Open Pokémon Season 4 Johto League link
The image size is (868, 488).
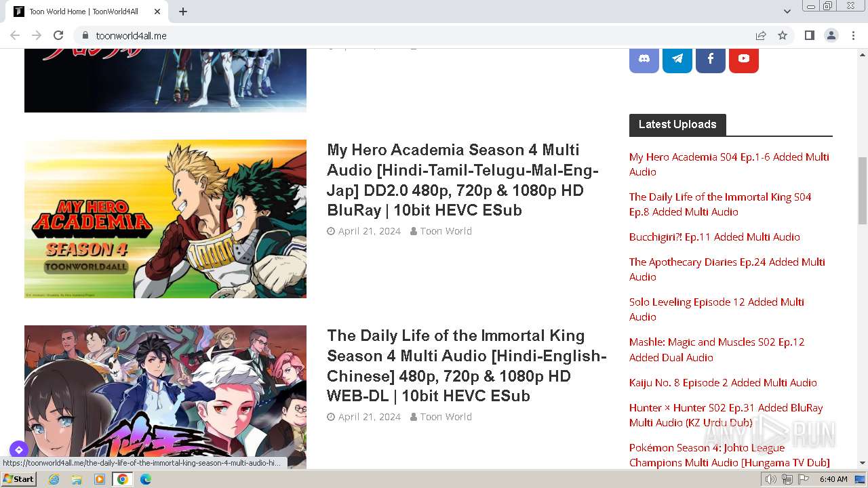[729, 455]
